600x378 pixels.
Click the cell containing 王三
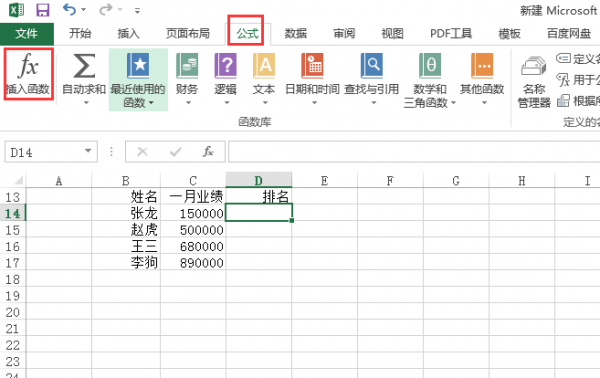(126, 246)
